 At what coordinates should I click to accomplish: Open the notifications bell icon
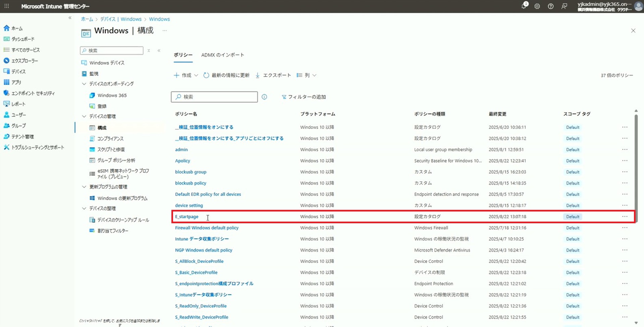tap(524, 6)
